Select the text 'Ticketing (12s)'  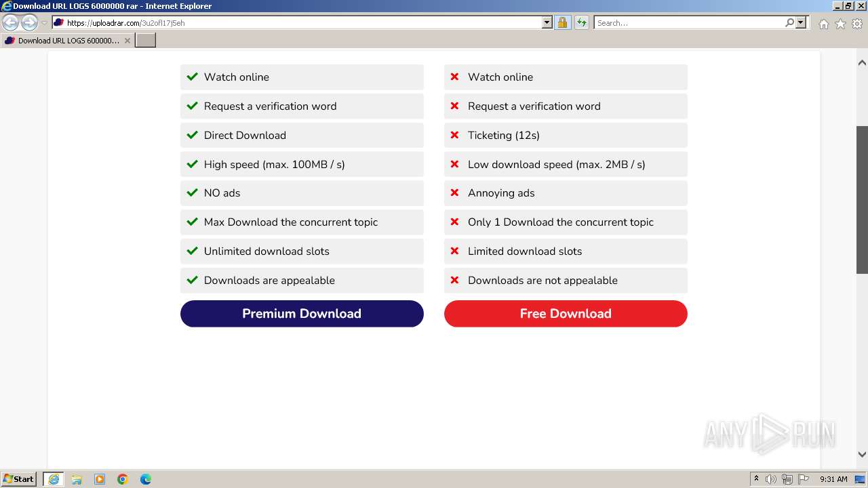[x=504, y=135]
